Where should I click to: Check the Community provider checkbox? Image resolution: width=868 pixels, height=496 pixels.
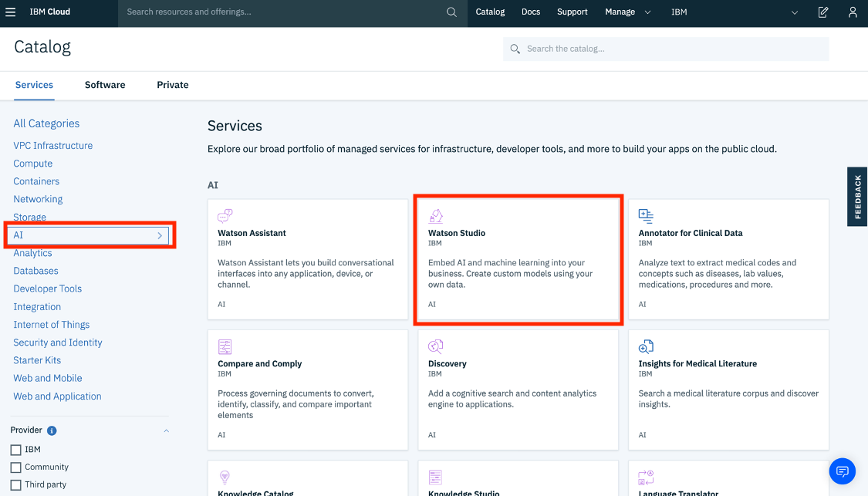[x=16, y=467]
